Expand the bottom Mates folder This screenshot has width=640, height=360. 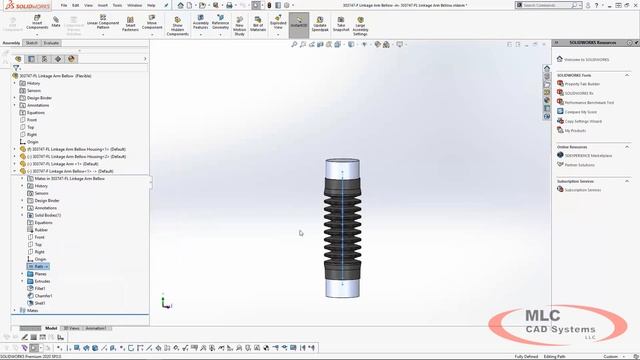(x=15, y=311)
